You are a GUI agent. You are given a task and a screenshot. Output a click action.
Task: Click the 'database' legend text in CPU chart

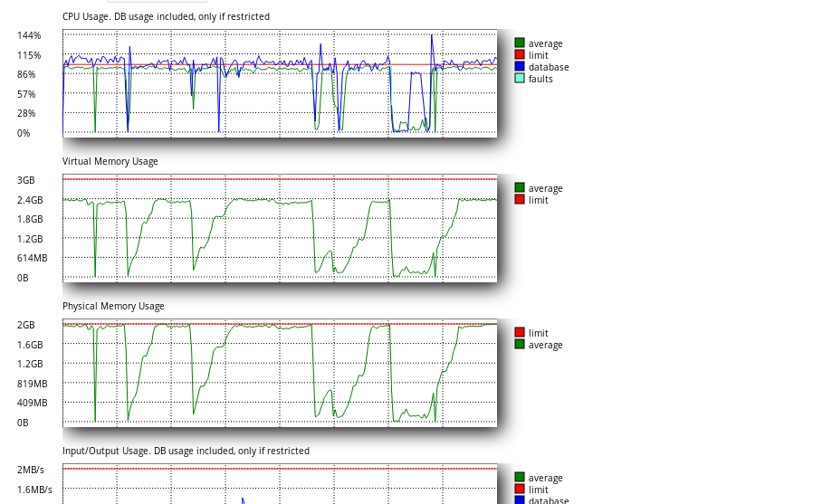click(x=549, y=67)
